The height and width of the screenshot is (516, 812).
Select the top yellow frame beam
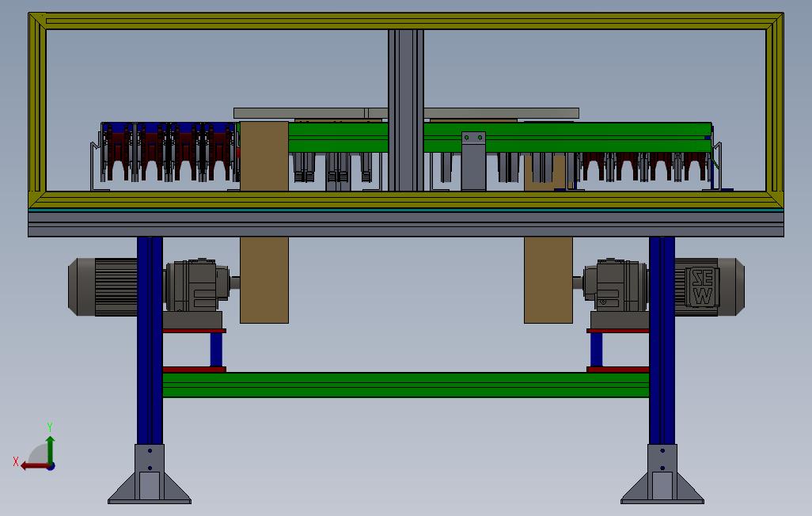pos(406,21)
